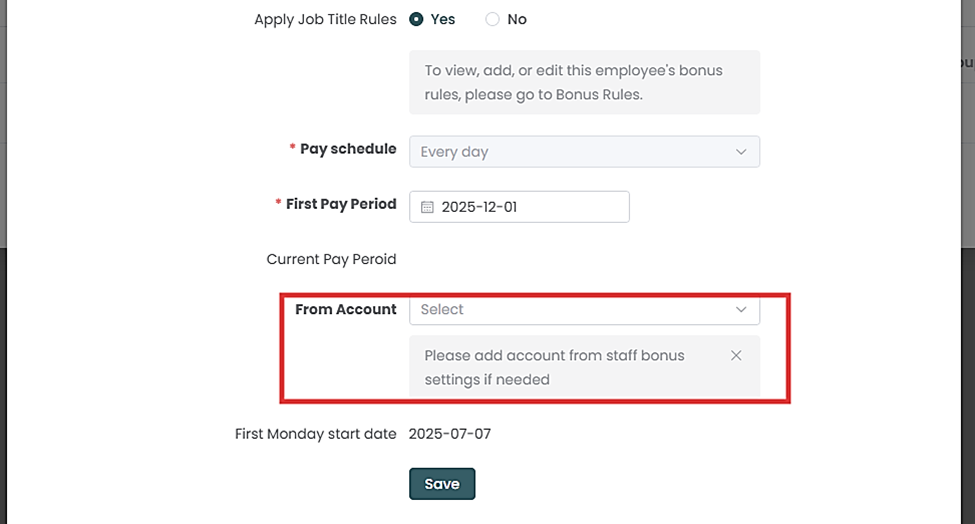The height and width of the screenshot is (524, 975).
Task: Open the calendar icon in First Pay Period
Action: pos(427,207)
